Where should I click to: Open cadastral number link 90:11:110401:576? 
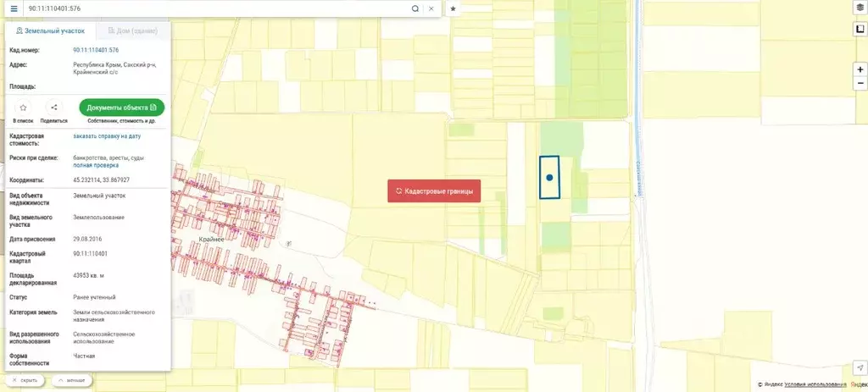click(x=96, y=50)
